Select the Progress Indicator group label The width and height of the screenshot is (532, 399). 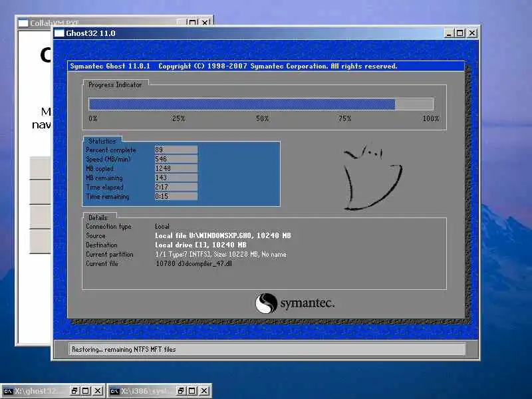point(114,85)
